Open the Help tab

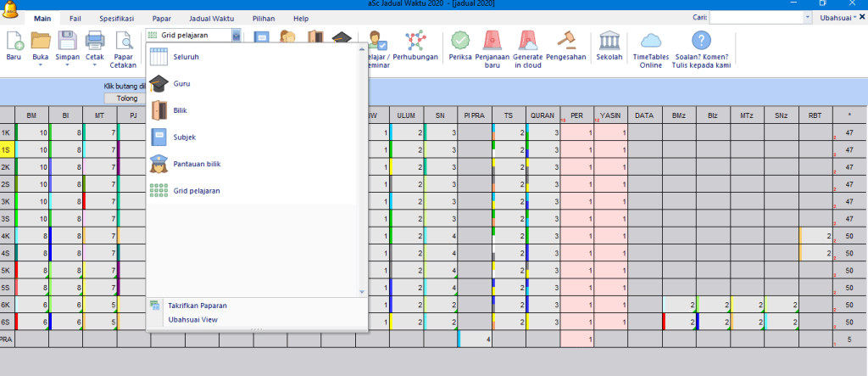point(301,19)
